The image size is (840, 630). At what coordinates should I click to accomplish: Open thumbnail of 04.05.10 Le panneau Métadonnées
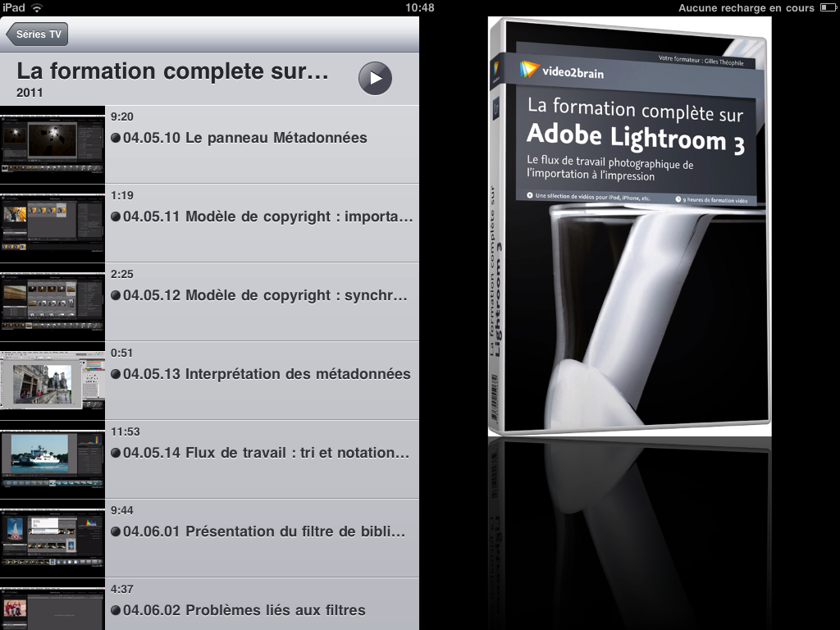(52, 144)
